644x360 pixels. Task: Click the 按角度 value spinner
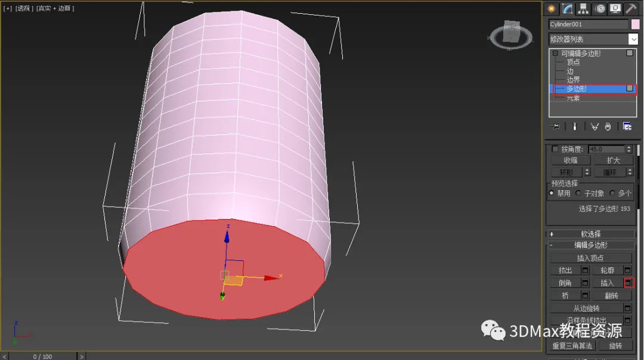click(629, 149)
